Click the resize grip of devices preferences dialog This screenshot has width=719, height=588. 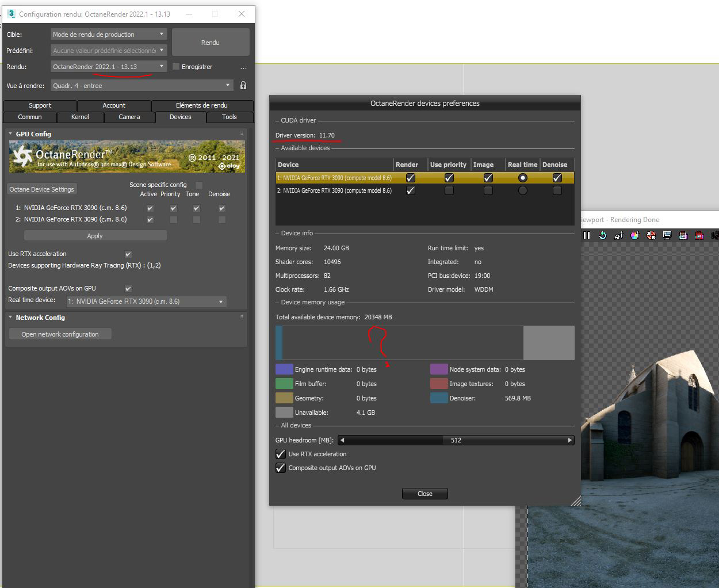pyautogui.click(x=576, y=501)
